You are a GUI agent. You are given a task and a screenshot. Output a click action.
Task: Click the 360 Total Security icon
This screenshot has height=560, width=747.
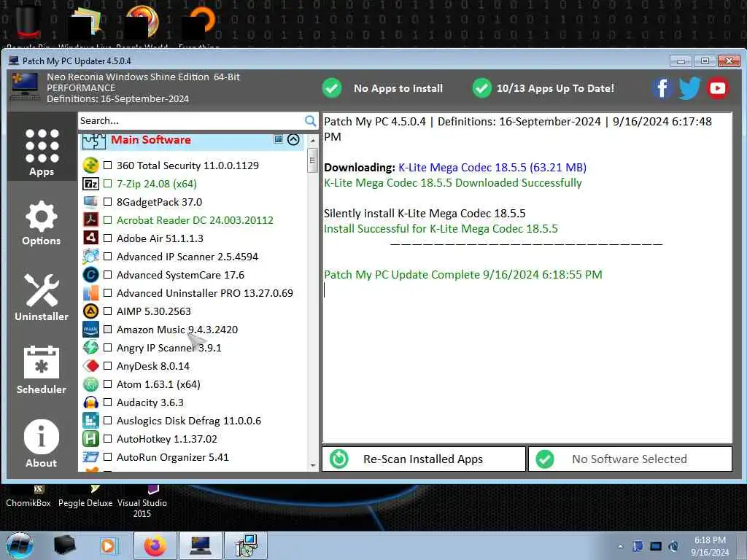[x=90, y=166]
